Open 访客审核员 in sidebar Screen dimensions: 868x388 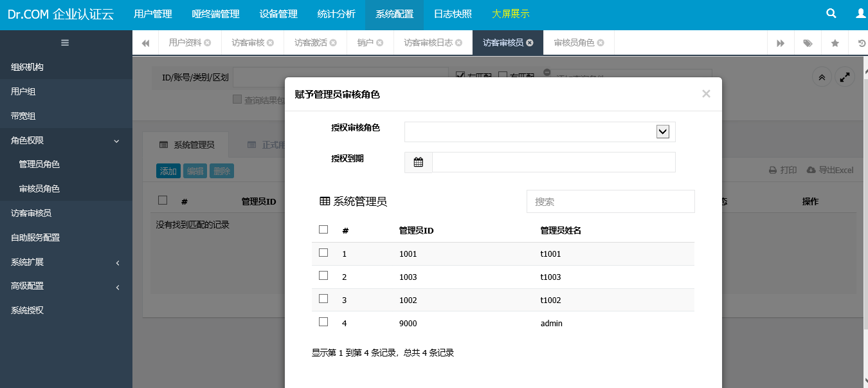[66, 213]
